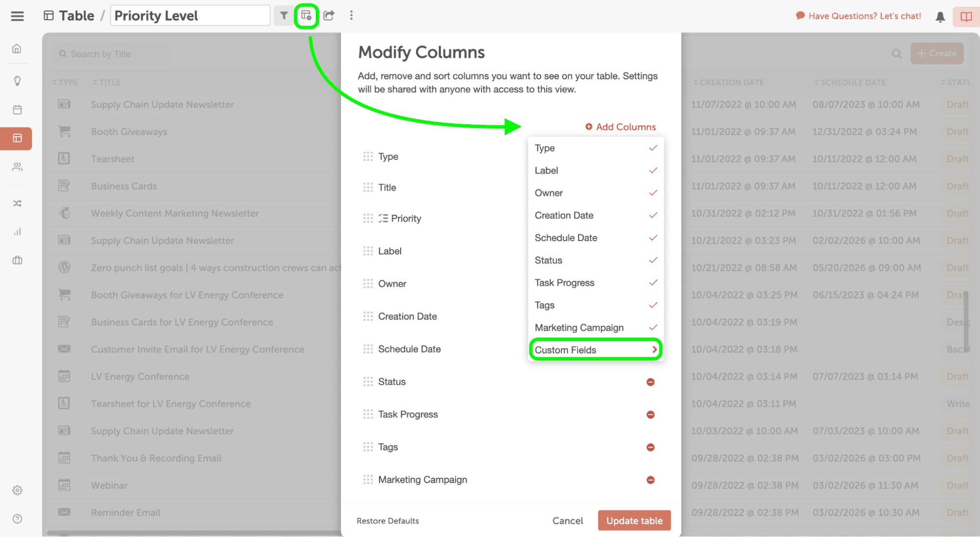Remove the Marketing Campaign column
The height and width of the screenshot is (537, 980).
651,480
